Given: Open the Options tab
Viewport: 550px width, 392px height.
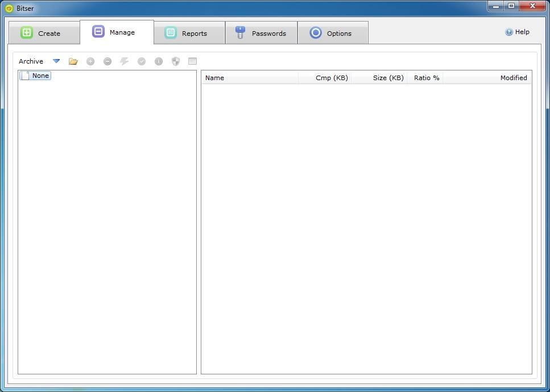Looking at the screenshot, I should pyautogui.click(x=333, y=32).
